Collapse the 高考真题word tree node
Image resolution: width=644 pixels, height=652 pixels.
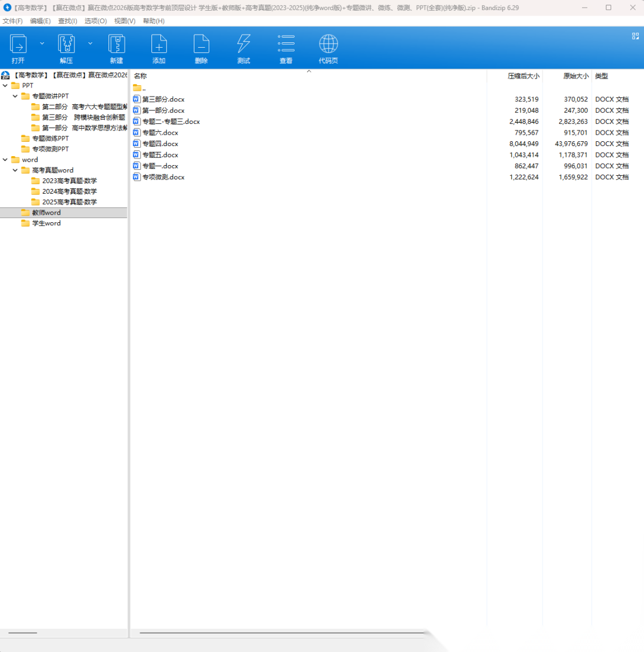click(x=16, y=170)
